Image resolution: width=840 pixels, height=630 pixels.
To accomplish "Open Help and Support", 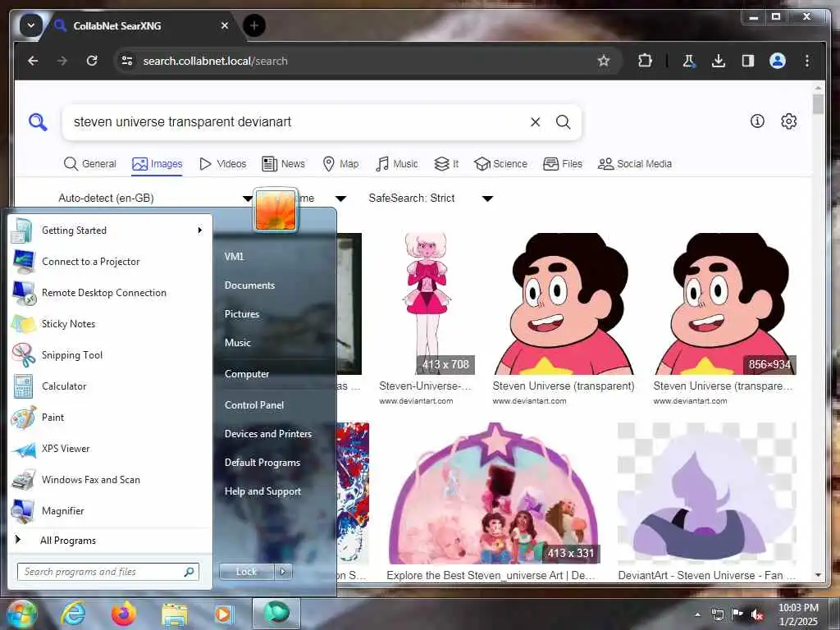I will coord(262,491).
